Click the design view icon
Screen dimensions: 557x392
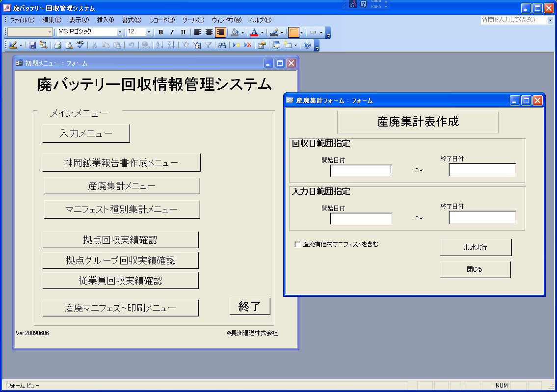(x=13, y=45)
